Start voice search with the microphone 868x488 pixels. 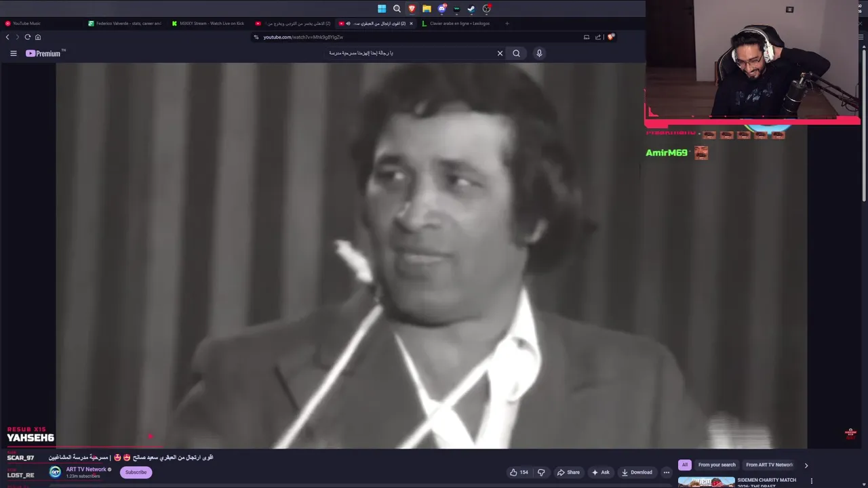(x=539, y=54)
